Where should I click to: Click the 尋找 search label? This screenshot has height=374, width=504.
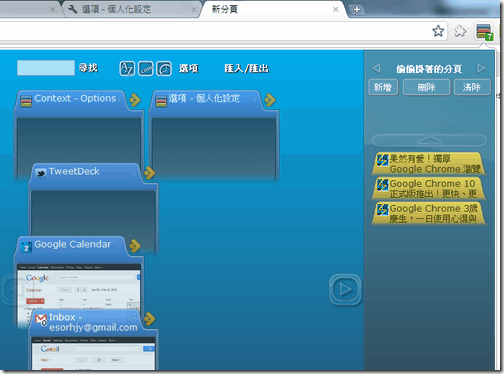pyautogui.click(x=88, y=68)
